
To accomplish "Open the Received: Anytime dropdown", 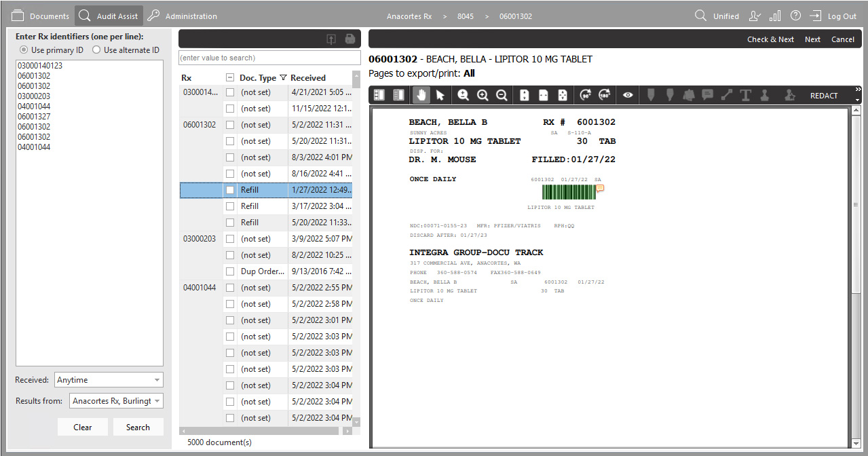I will [x=108, y=379].
